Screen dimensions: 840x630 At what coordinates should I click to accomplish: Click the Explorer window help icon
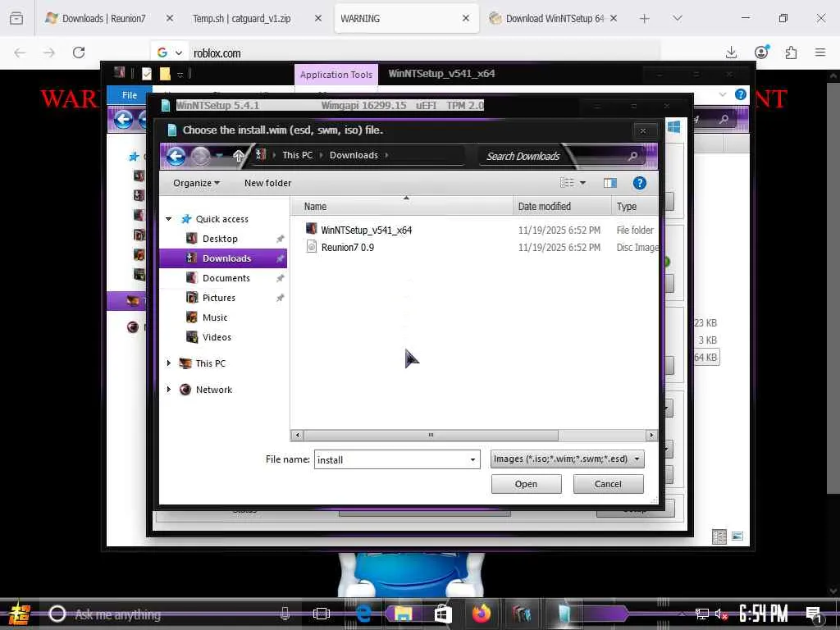[741, 94]
